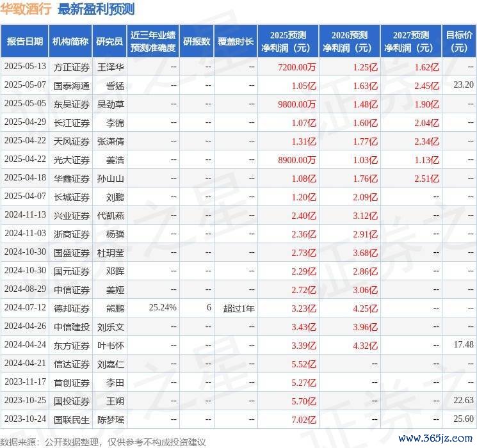Select target price 23.20

pyautogui.click(x=464, y=84)
